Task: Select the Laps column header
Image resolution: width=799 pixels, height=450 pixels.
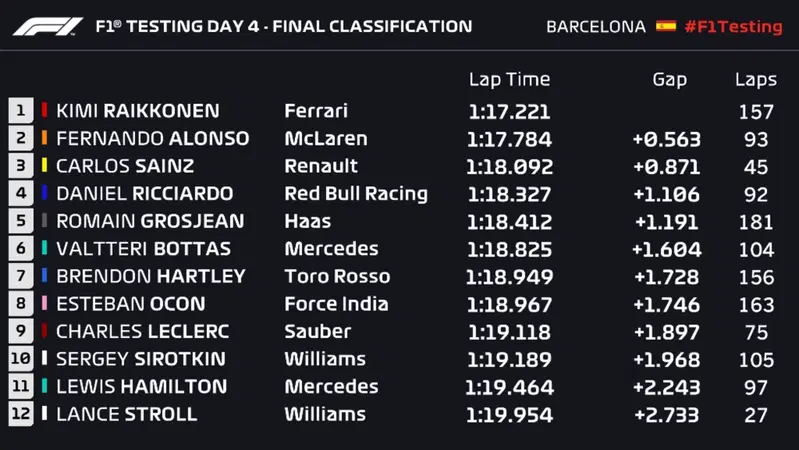Action: tap(756, 80)
